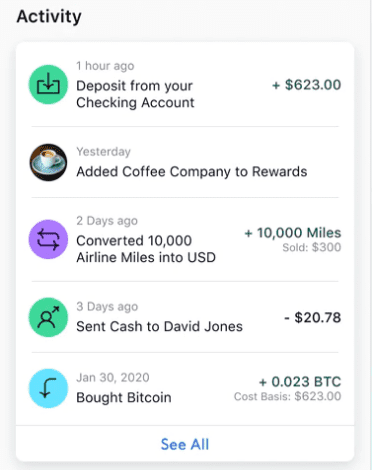Click the purple convert arrows icon
This screenshot has height=470, width=372.
tap(48, 240)
